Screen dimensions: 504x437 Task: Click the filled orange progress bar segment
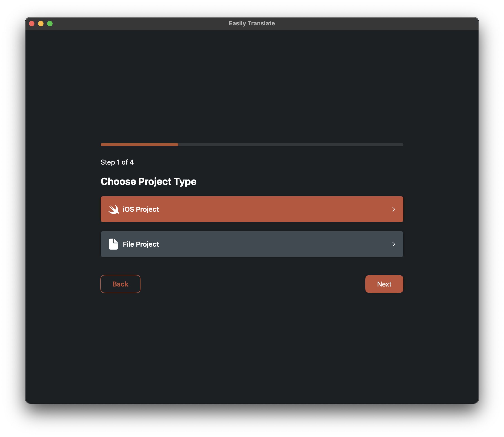click(x=139, y=145)
